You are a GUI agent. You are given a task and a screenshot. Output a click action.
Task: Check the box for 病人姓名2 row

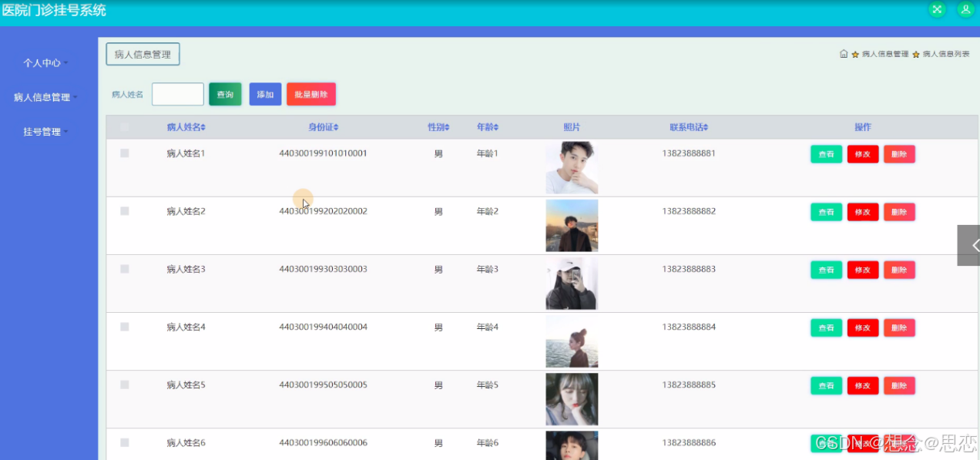tap(125, 211)
